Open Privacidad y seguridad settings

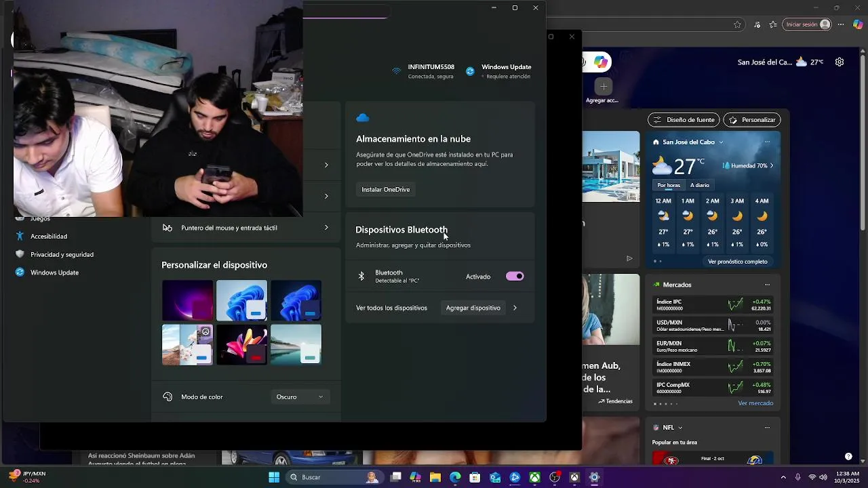click(62, 255)
